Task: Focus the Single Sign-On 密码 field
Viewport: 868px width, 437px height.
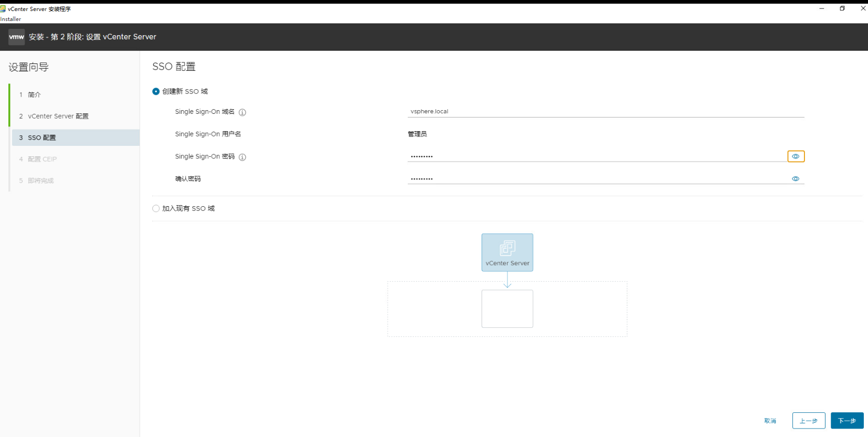Action: click(x=597, y=156)
